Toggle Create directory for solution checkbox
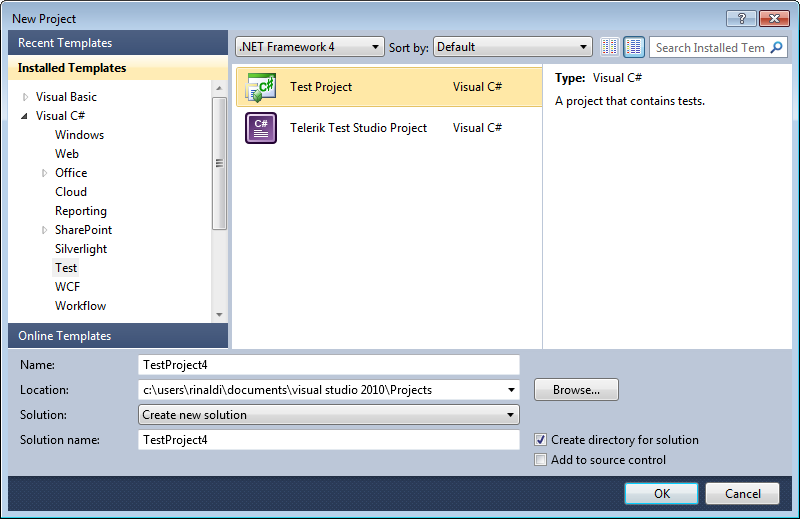The image size is (800, 519). pyautogui.click(x=540, y=439)
